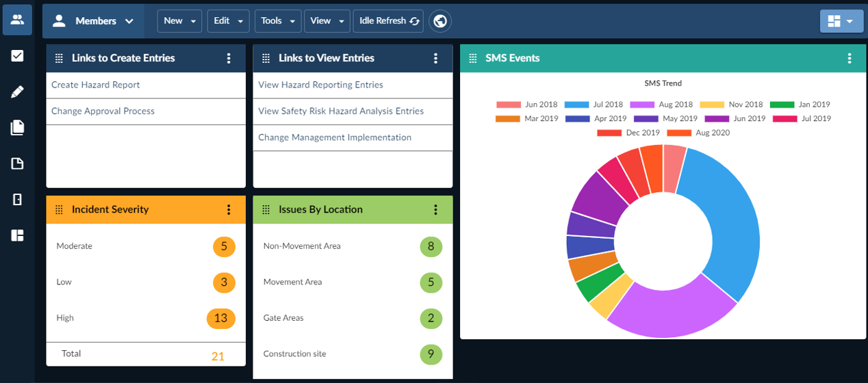Click the globe icon in toolbar
Image resolution: width=868 pixels, height=383 pixels.
(440, 21)
